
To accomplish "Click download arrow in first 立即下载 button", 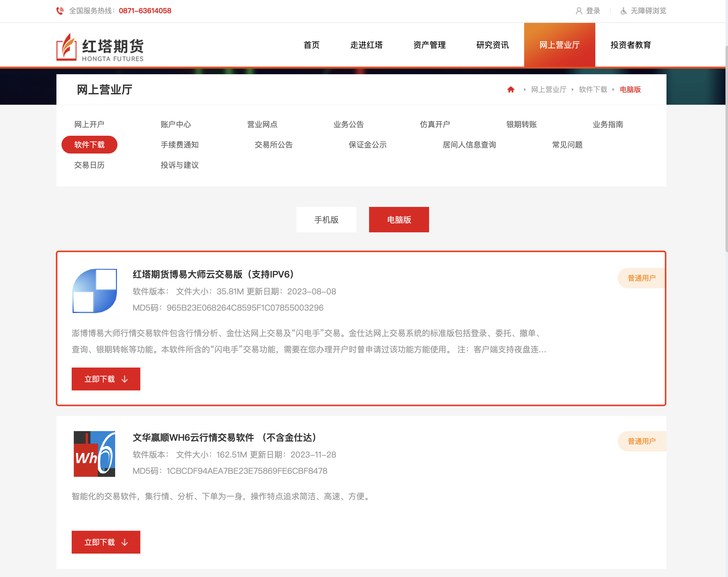I will tap(125, 379).
